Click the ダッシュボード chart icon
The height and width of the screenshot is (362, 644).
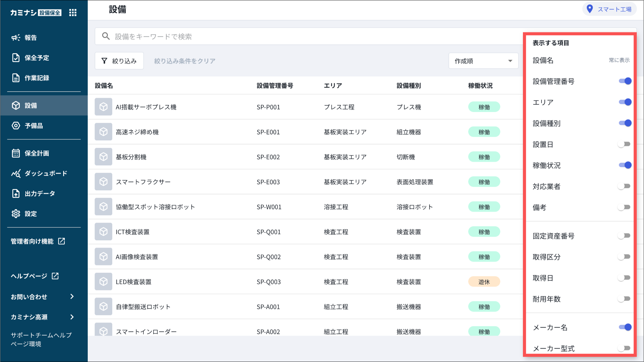pos(16,174)
